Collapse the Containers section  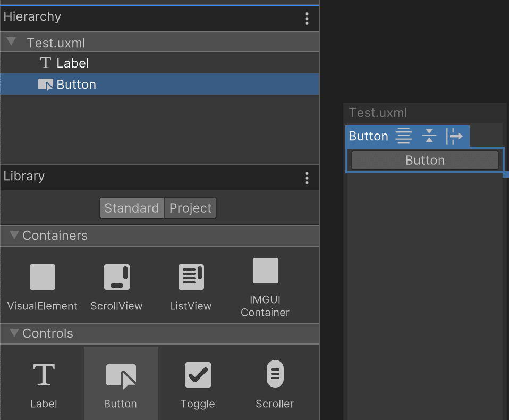14,235
